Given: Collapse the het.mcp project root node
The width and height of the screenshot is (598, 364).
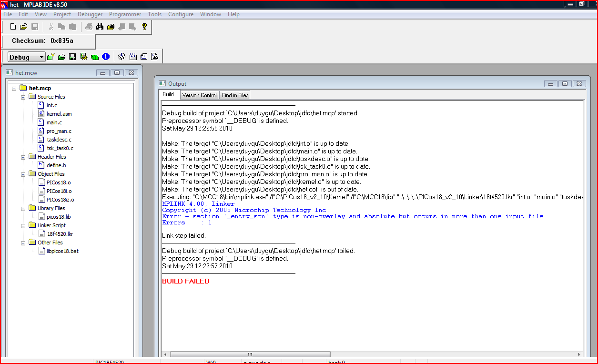Looking at the screenshot, I should click(14, 88).
